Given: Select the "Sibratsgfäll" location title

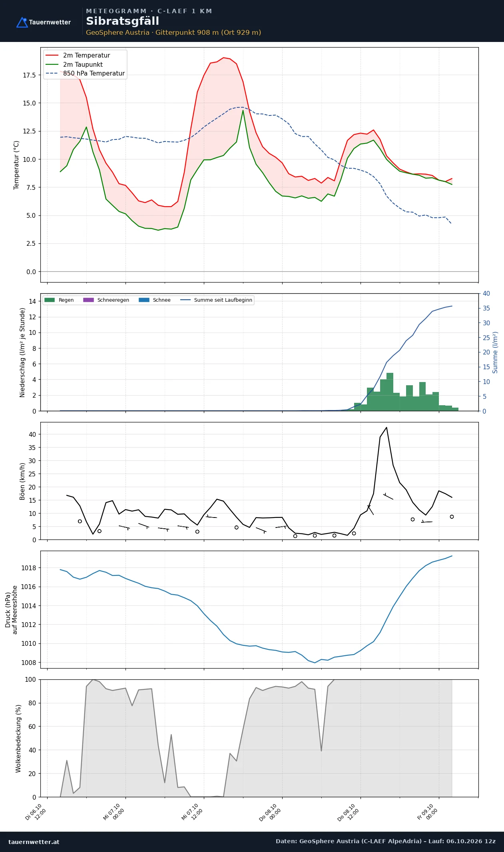Looking at the screenshot, I should [122, 21].
